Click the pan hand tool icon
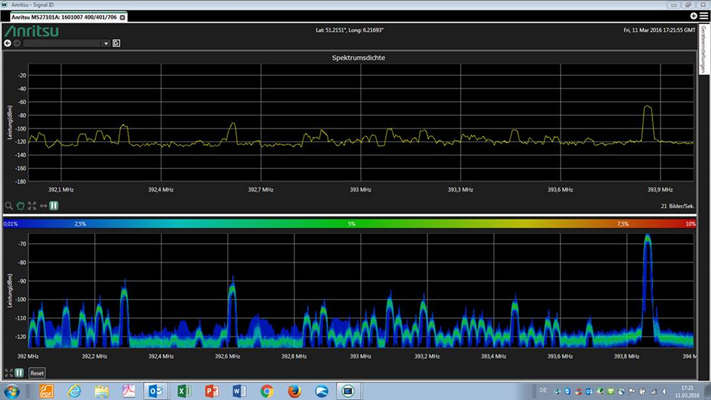Viewport: 711px width, 400px height. point(20,205)
